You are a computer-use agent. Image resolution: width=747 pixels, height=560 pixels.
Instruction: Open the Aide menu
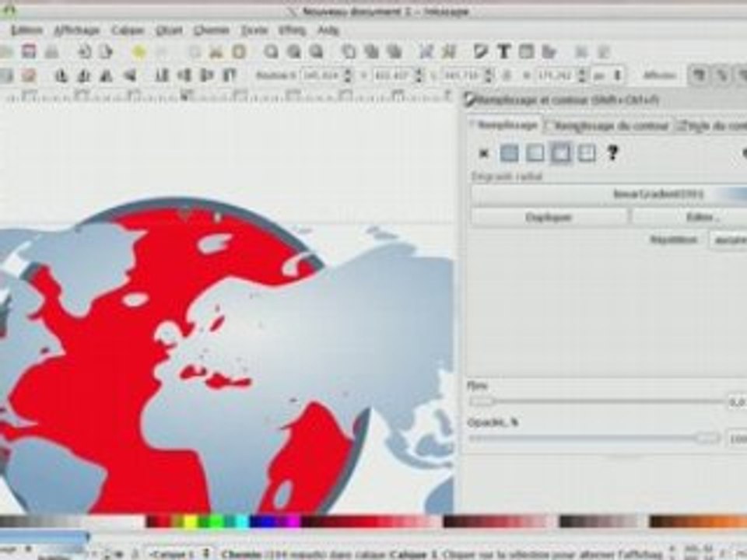click(328, 30)
